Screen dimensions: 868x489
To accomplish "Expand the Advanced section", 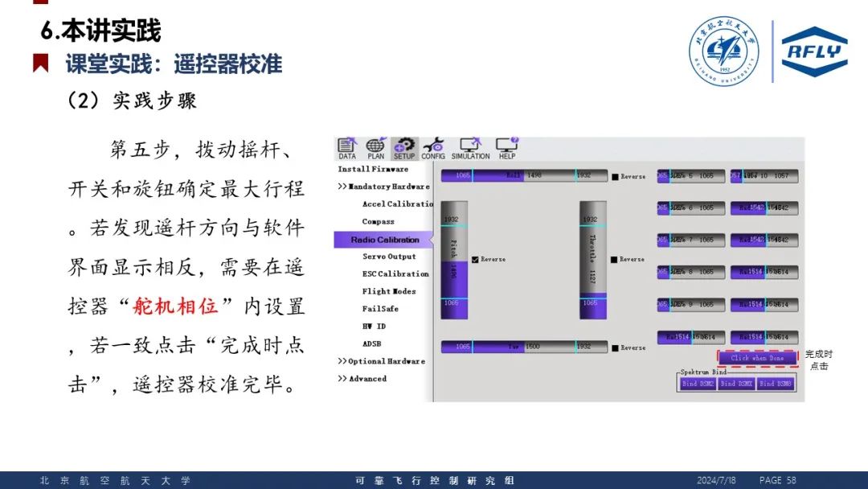I will pyautogui.click(x=362, y=379).
